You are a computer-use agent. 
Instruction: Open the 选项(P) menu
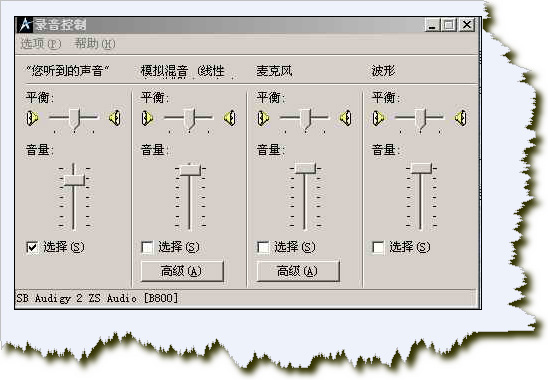[41, 44]
